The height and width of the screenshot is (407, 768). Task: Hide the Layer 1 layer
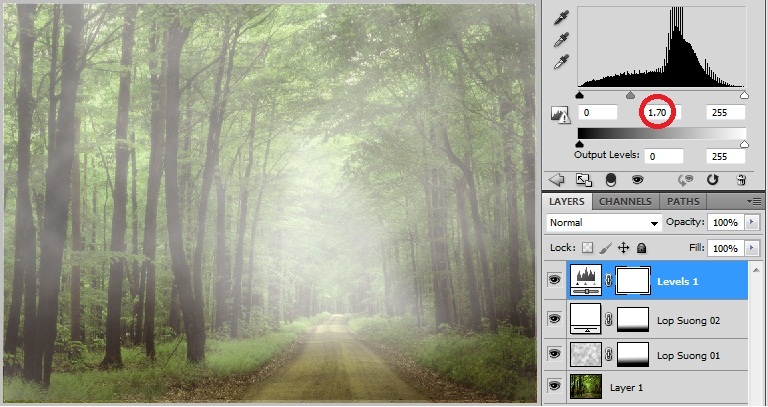tap(554, 386)
